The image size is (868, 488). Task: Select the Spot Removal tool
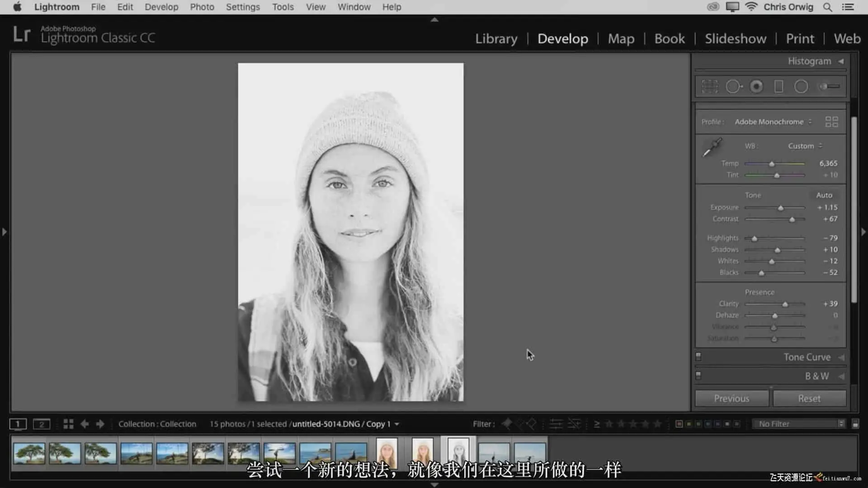point(733,86)
